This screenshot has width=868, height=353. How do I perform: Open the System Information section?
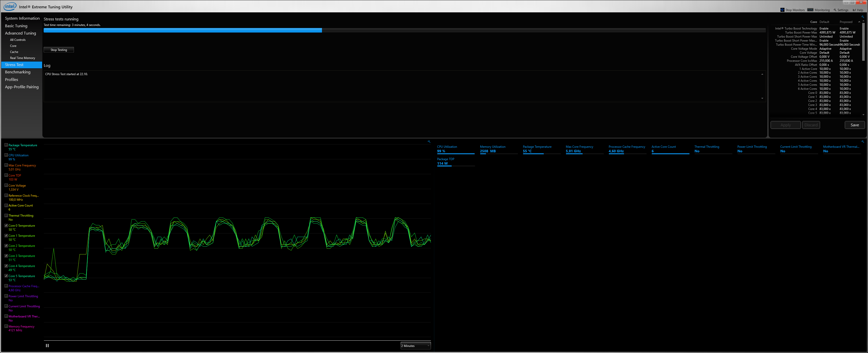click(x=22, y=18)
